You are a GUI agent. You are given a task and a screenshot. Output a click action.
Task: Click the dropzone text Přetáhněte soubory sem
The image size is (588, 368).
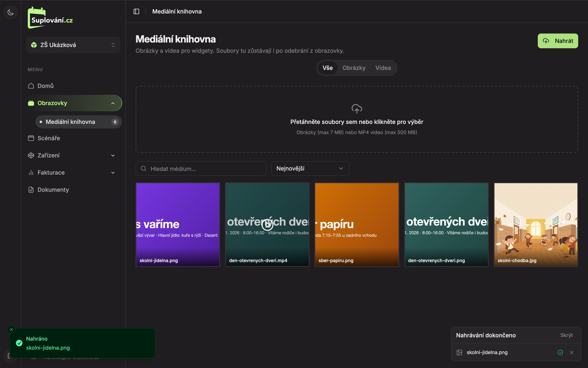click(x=357, y=122)
